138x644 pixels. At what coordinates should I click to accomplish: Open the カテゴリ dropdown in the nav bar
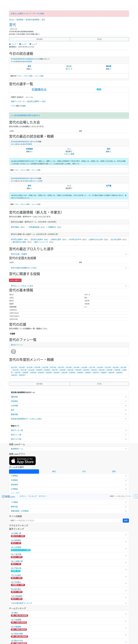click(x=43, y=496)
